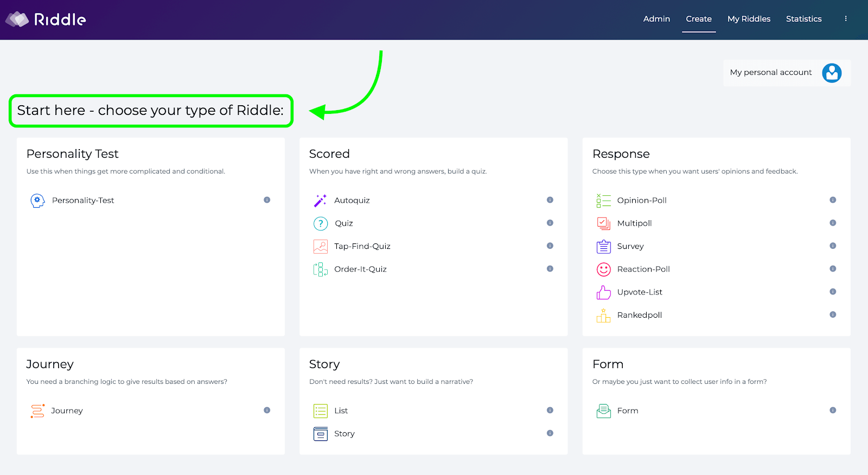Click the Response card heading
868x475 pixels.
pyautogui.click(x=621, y=154)
